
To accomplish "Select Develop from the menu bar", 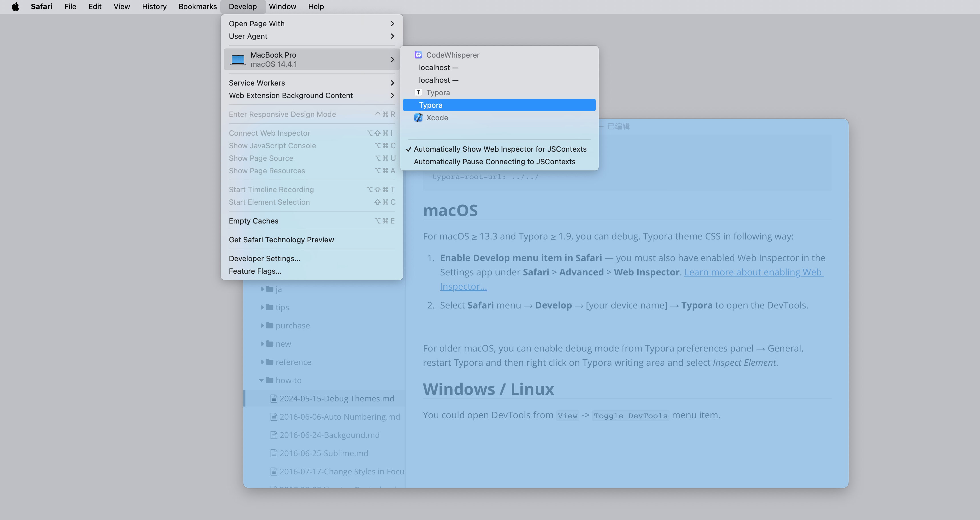I will tap(242, 7).
